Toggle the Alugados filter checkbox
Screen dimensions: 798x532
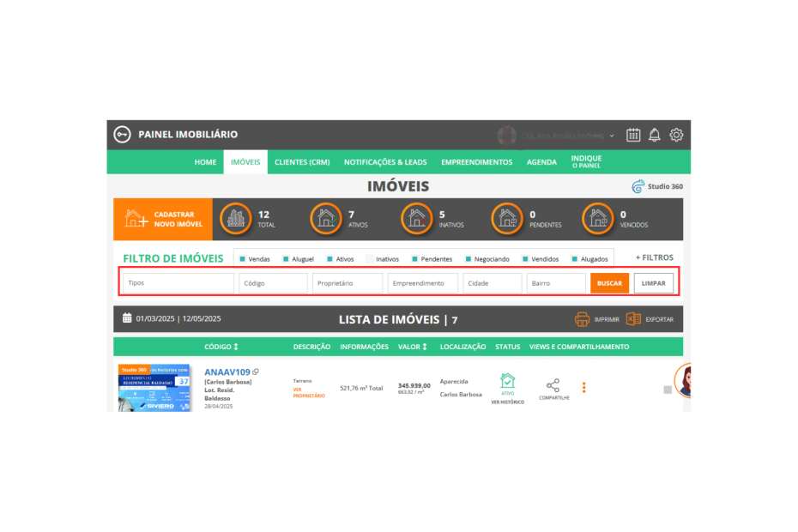tap(575, 258)
